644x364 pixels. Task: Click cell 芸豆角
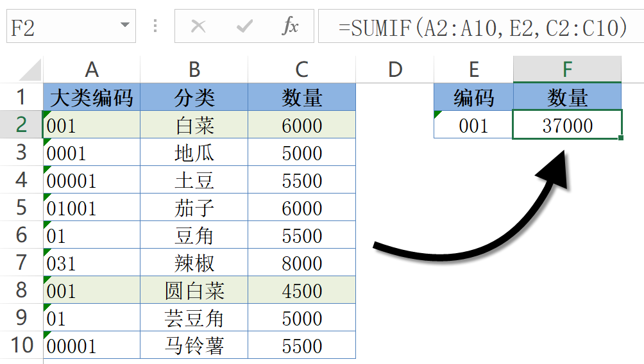[194, 317]
